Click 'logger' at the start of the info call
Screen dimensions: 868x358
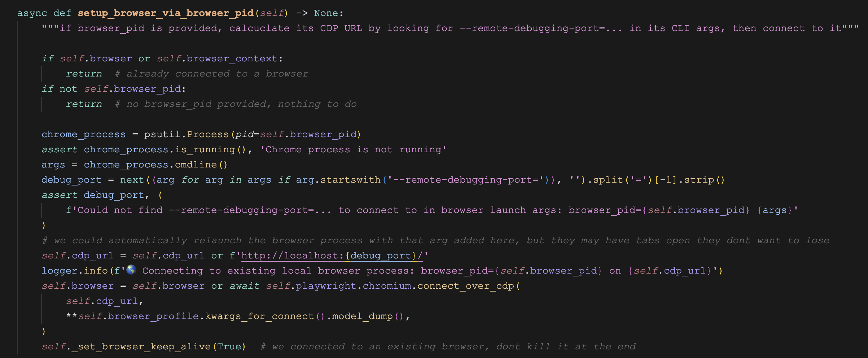(x=60, y=271)
